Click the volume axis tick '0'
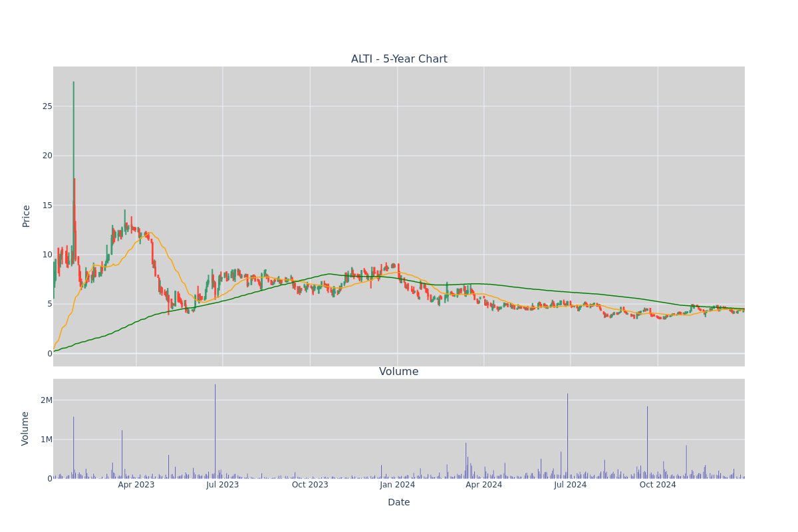The height and width of the screenshot is (532, 798). [x=50, y=479]
